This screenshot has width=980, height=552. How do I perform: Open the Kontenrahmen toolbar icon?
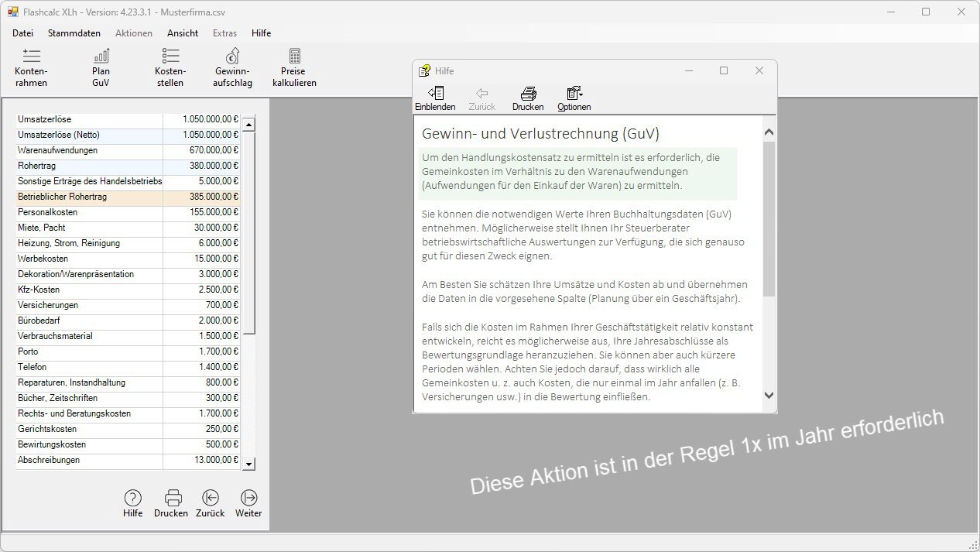[x=31, y=57]
